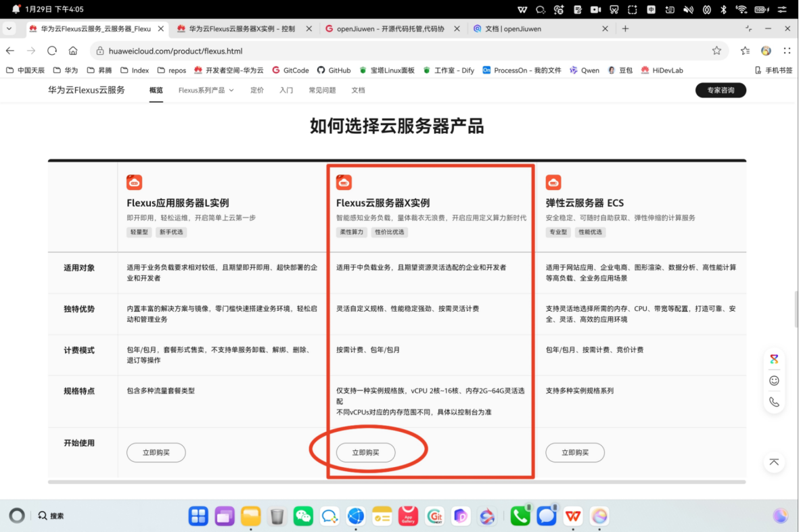Open App Gallery from the dock
The width and height of the screenshot is (799, 532).
click(408, 516)
